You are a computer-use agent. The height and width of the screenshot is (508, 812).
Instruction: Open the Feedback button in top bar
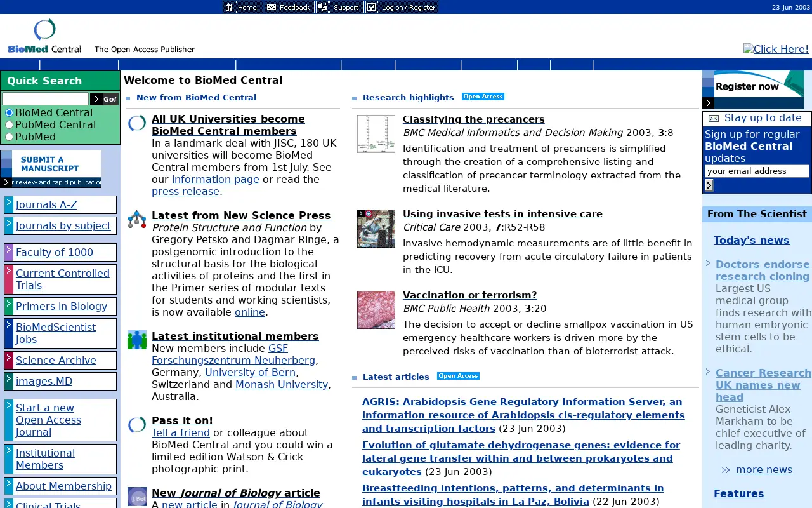[289, 7]
